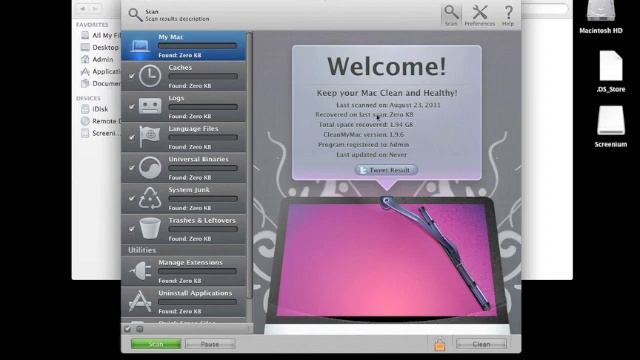Screen dimensions: 640x360
Task: Toggle the Trashes & Leftovers checkbox
Action: click(131, 229)
